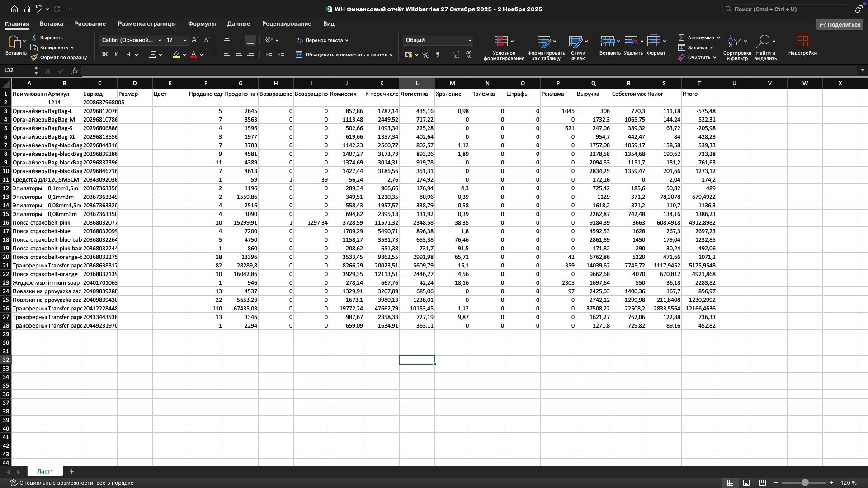Viewport: 868px width, 488px height.
Task: Click the insert function fx icon
Action: [75, 70]
